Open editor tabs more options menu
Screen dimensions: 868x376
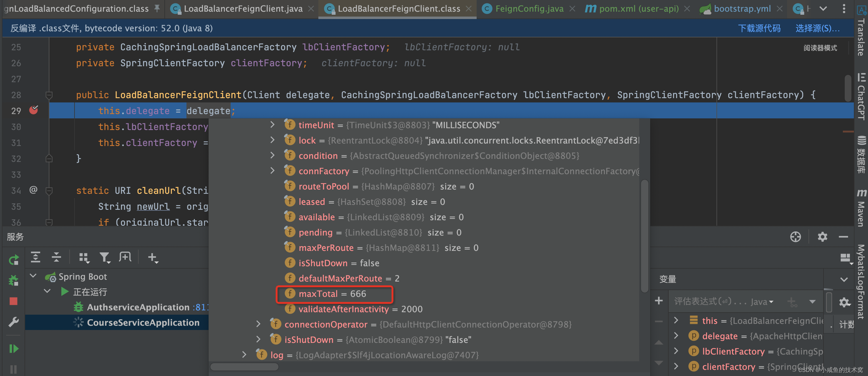tap(844, 9)
